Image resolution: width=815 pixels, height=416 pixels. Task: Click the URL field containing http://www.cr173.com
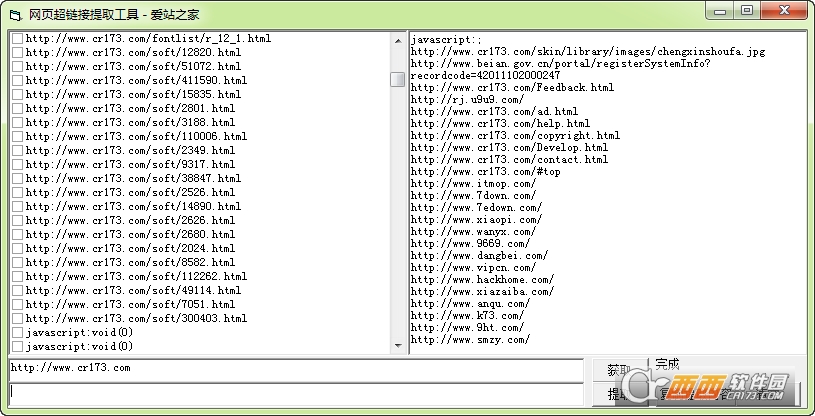[x=295, y=368]
